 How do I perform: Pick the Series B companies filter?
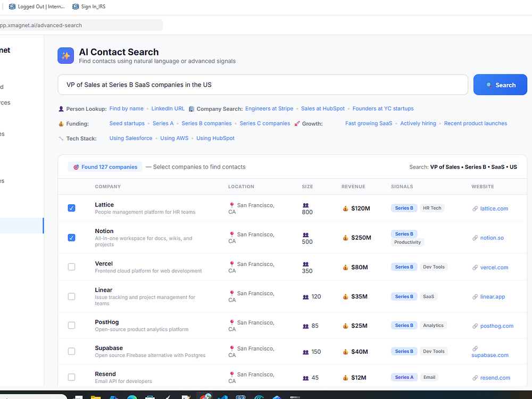pyautogui.click(x=206, y=123)
